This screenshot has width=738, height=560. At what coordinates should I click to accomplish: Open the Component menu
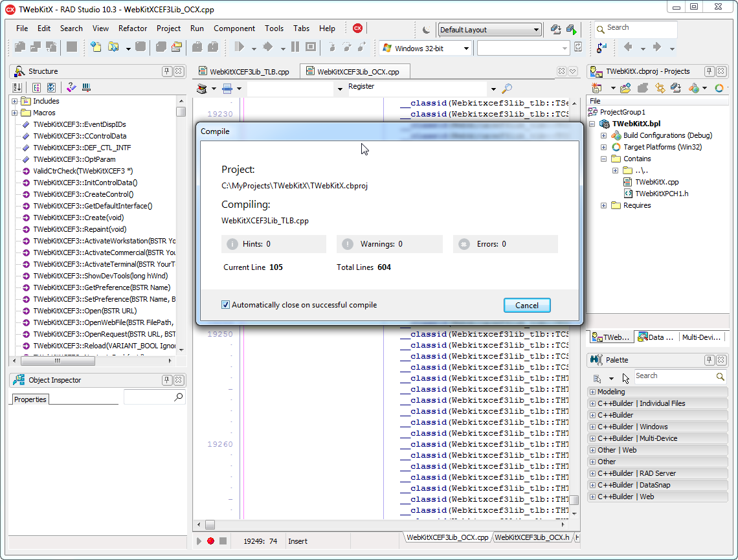point(234,28)
